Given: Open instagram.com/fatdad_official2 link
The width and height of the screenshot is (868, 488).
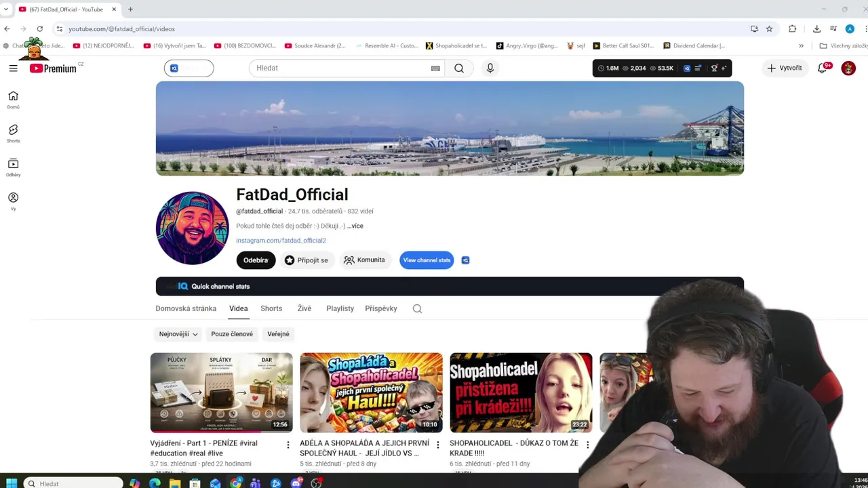Looking at the screenshot, I should pyautogui.click(x=281, y=241).
